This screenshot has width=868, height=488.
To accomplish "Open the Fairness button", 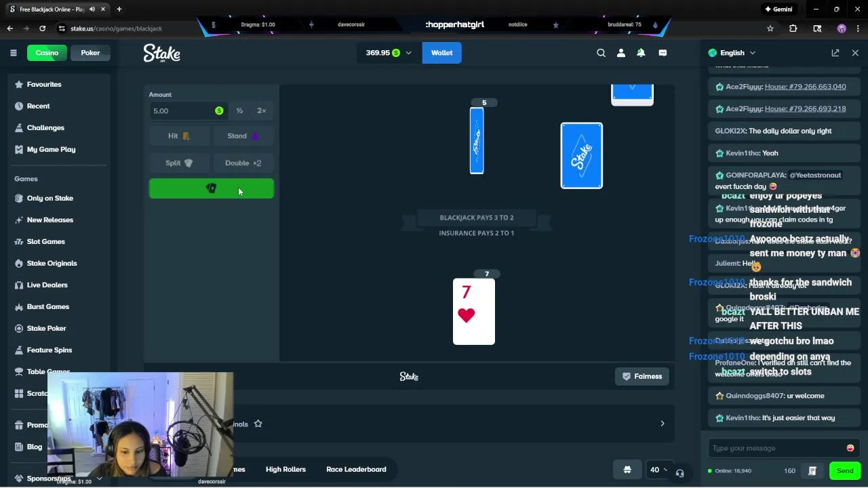I will [642, 376].
